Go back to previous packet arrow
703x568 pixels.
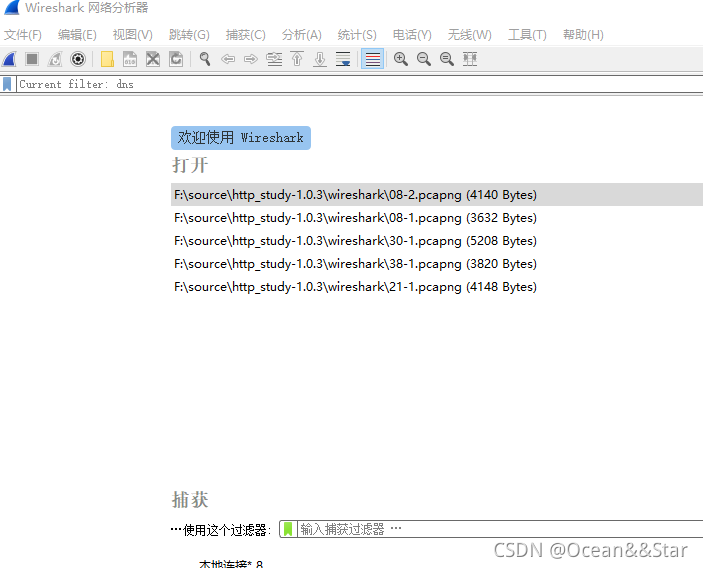228,59
